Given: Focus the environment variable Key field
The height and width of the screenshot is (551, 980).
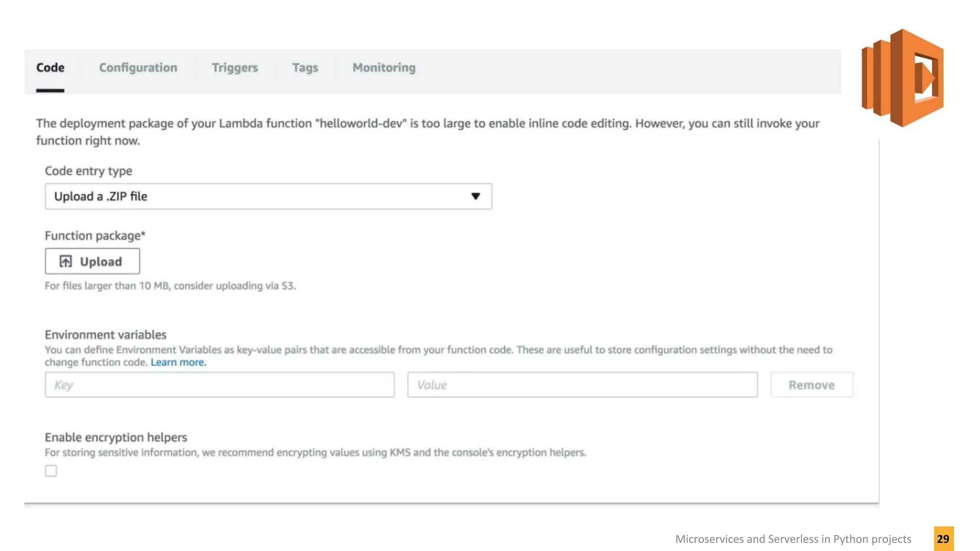Looking at the screenshot, I should 220,385.
